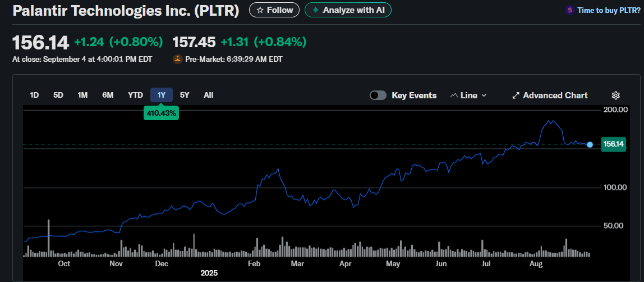Viewport: 644px width, 282px height.
Task: Click the line chart type icon
Action: (454, 95)
